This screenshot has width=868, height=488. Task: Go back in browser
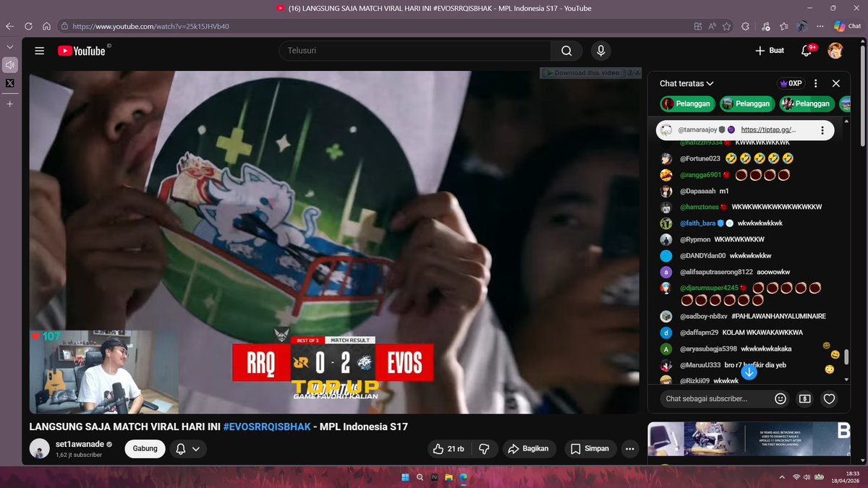10,26
